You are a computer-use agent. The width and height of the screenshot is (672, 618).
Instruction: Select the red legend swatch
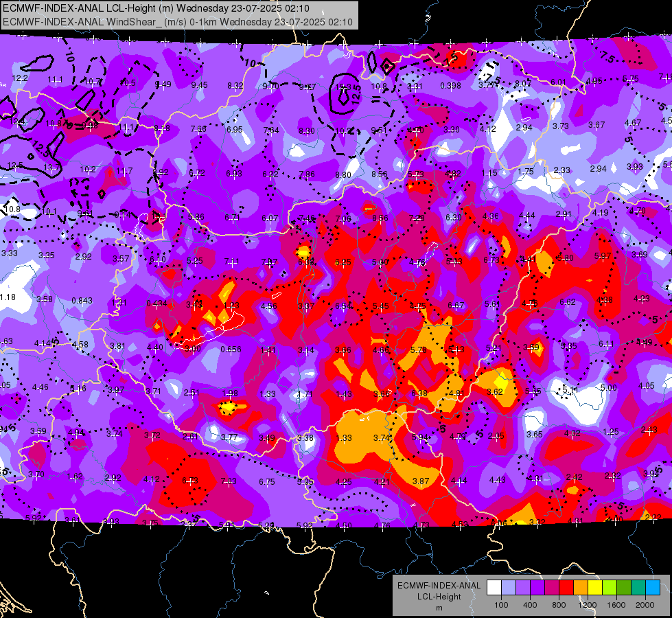[566, 588]
